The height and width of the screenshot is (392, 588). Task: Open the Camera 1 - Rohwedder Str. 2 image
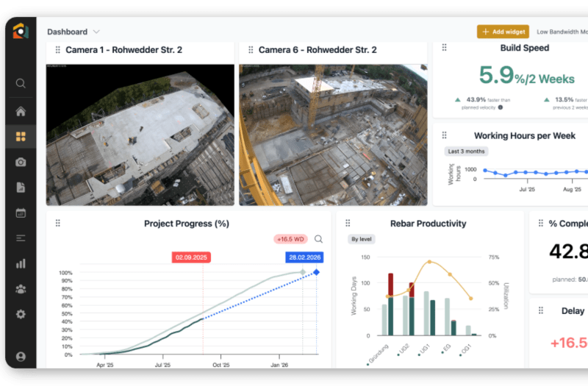pos(140,135)
